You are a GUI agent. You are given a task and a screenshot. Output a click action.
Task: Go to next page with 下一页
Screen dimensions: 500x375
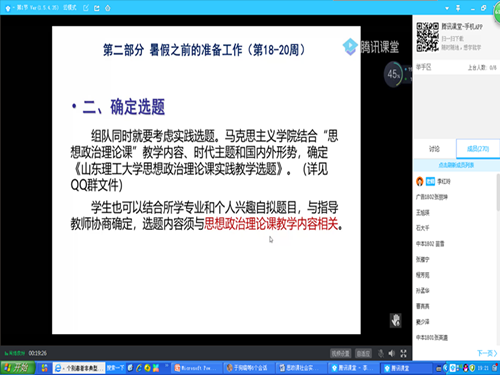tap(487, 353)
